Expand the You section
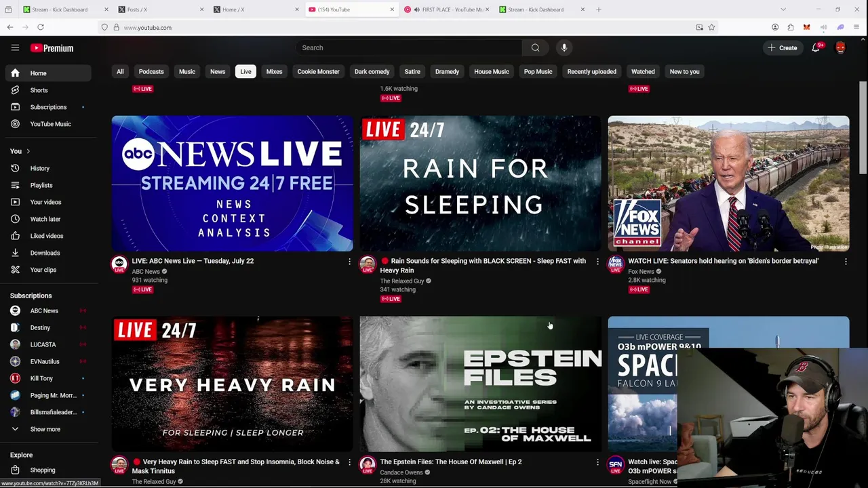This screenshot has width=868, height=488. pyautogui.click(x=20, y=151)
